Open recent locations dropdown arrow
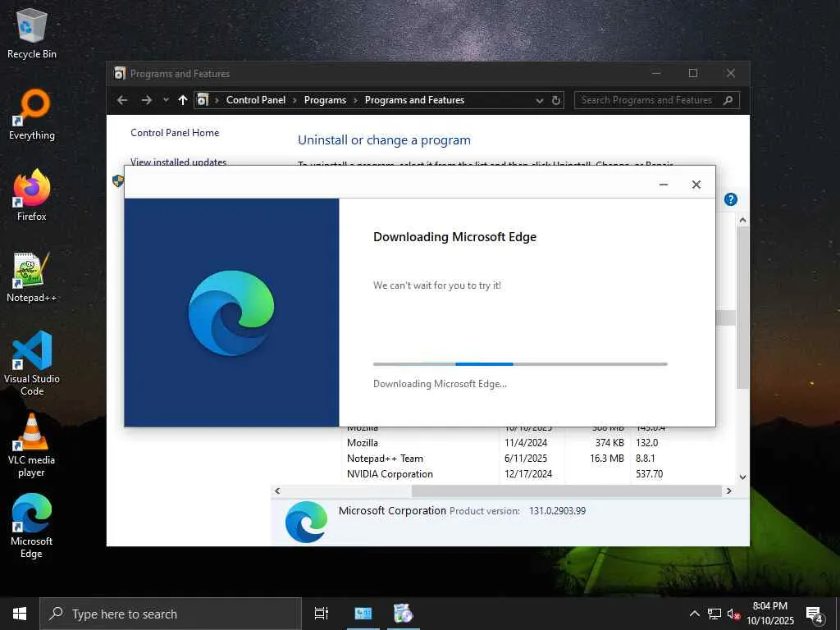840x630 pixels. [166, 100]
